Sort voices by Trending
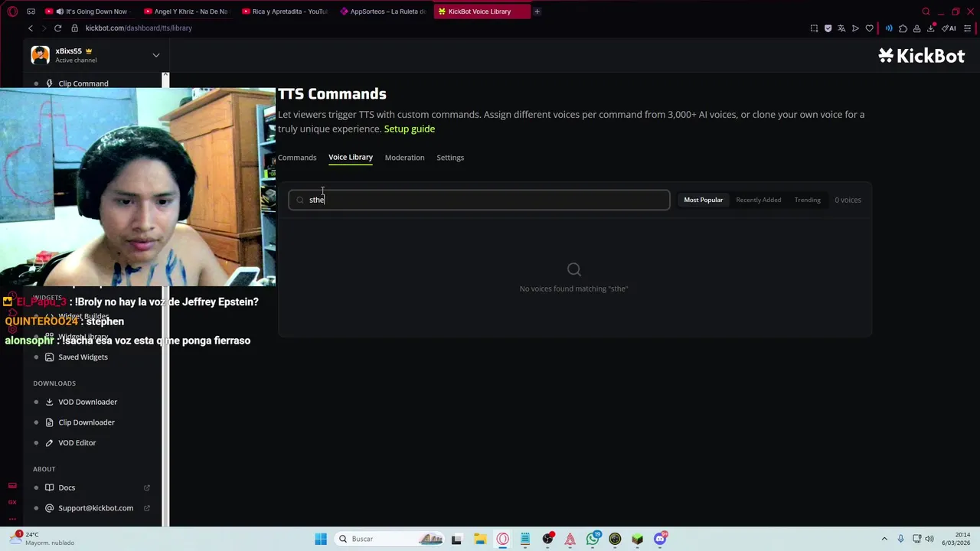This screenshot has height=551, width=980. (807, 200)
